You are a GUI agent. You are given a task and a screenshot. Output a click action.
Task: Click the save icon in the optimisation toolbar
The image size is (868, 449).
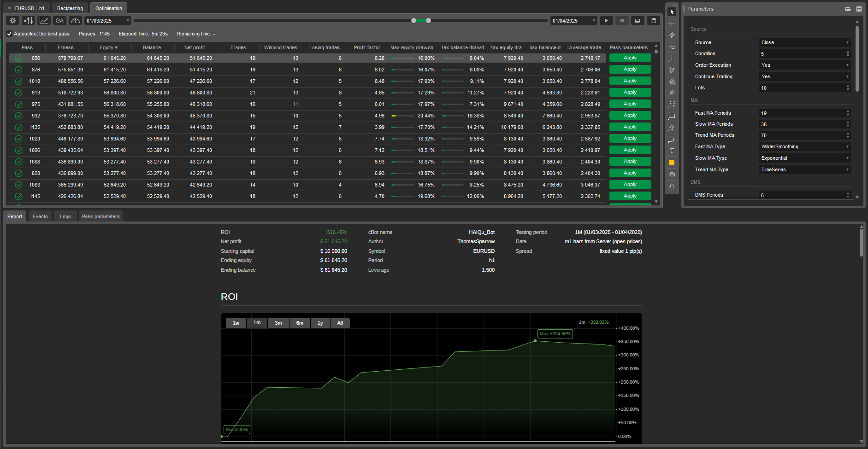pos(653,21)
